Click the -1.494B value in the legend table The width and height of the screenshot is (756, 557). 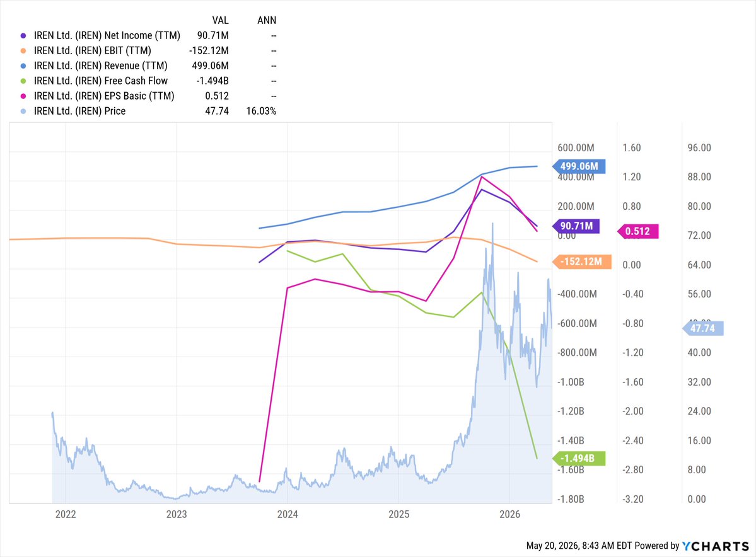[212, 81]
